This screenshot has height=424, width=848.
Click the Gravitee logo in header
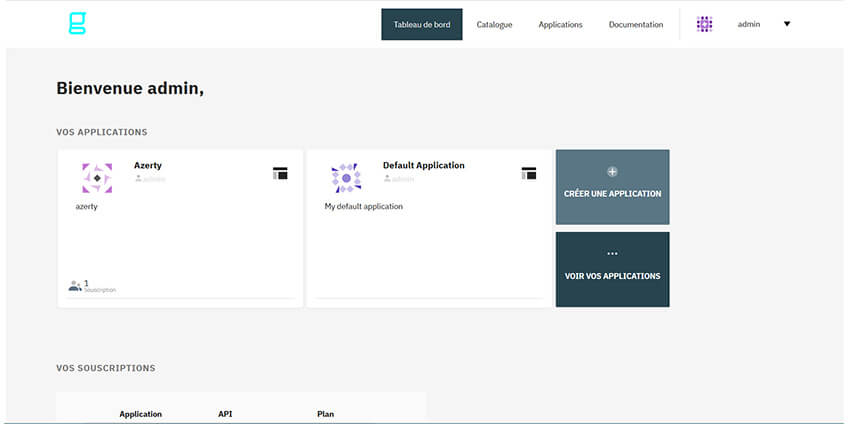point(77,24)
